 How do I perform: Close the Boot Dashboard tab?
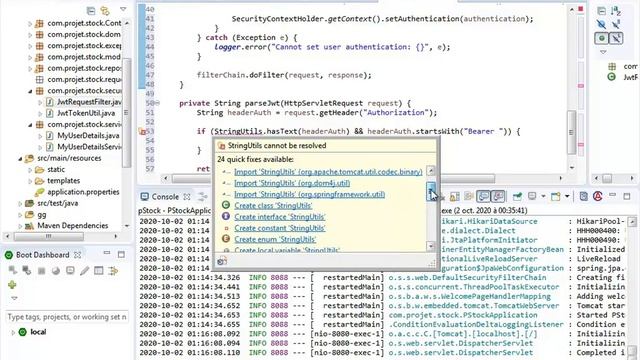click(78, 255)
